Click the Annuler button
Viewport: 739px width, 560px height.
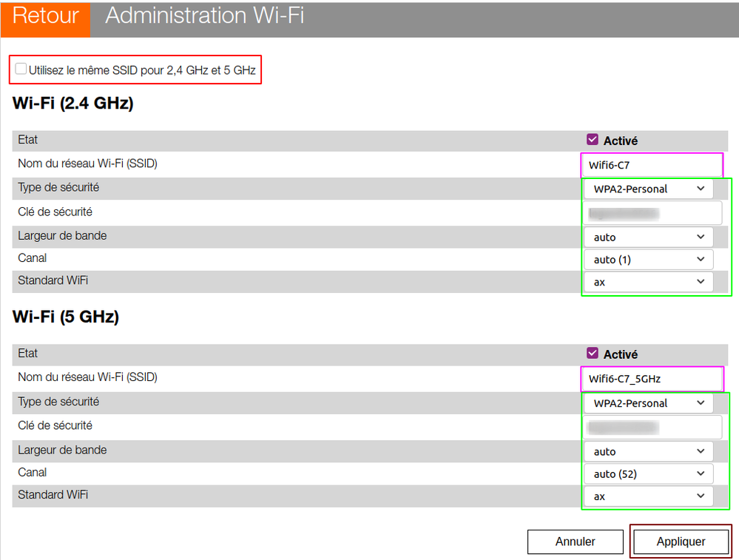pos(575,542)
